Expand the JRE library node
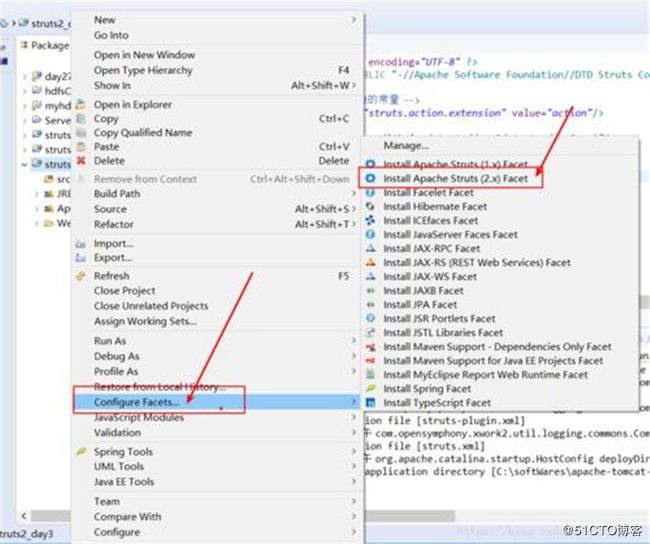Image resolution: width=650 pixels, height=544 pixels. [x=37, y=194]
